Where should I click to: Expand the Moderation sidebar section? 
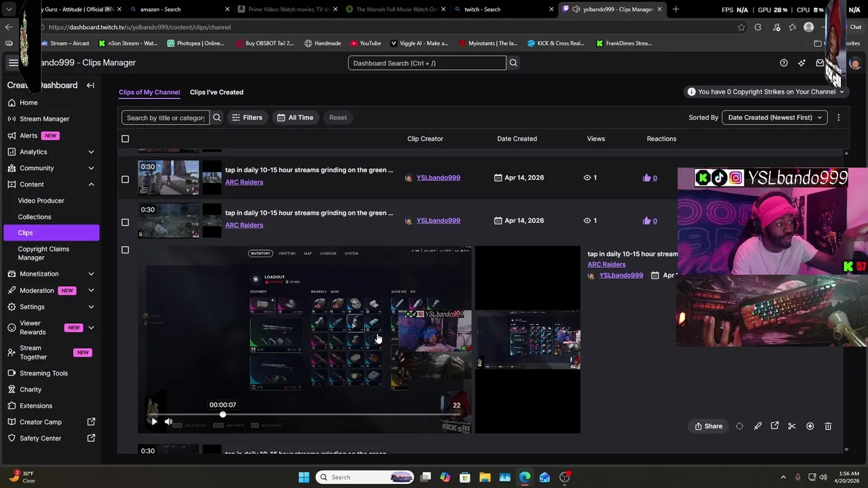[x=91, y=290]
